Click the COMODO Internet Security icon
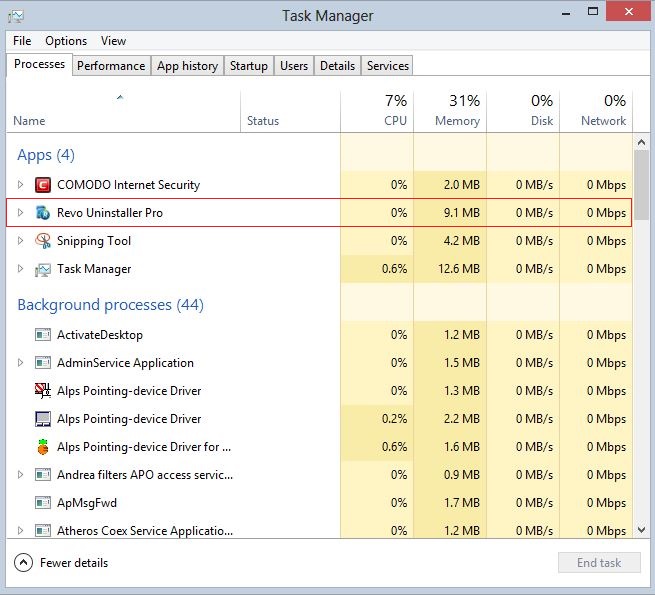The width and height of the screenshot is (655, 595). point(43,185)
